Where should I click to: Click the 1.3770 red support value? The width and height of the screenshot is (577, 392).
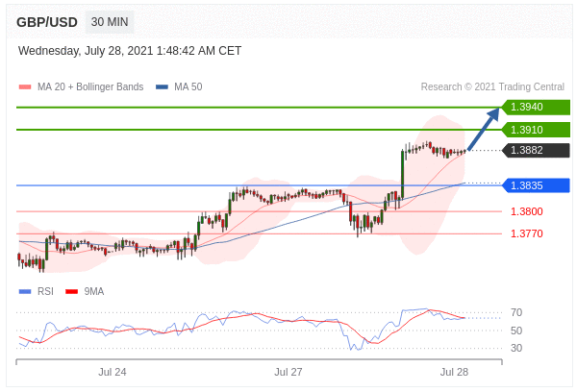click(x=527, y=233)
